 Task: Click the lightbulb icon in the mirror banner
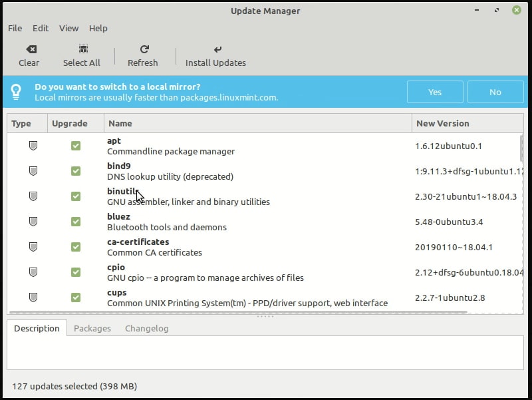click(17, 91)
